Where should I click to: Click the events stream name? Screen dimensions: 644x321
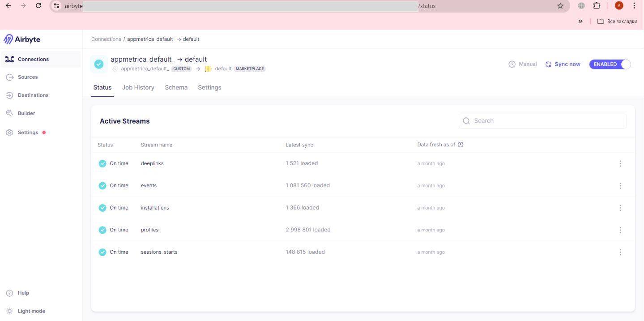click(149, 185)
